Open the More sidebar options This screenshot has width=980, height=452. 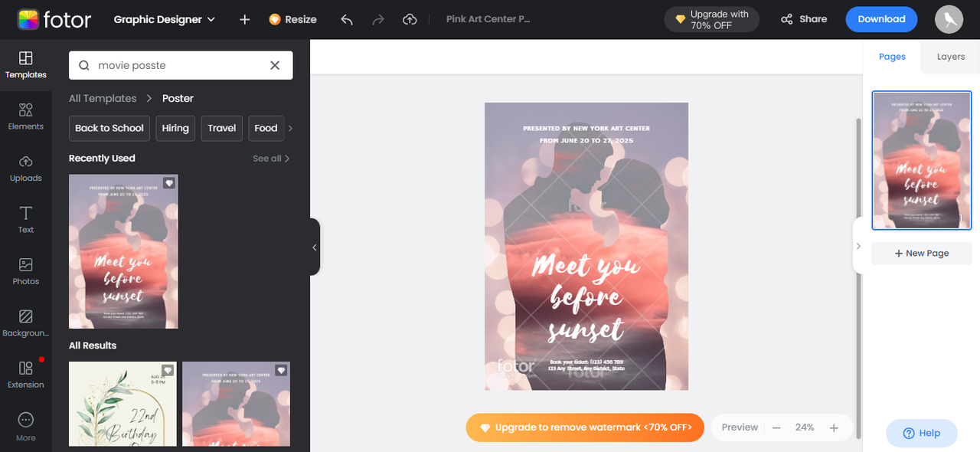click(25, 427)
